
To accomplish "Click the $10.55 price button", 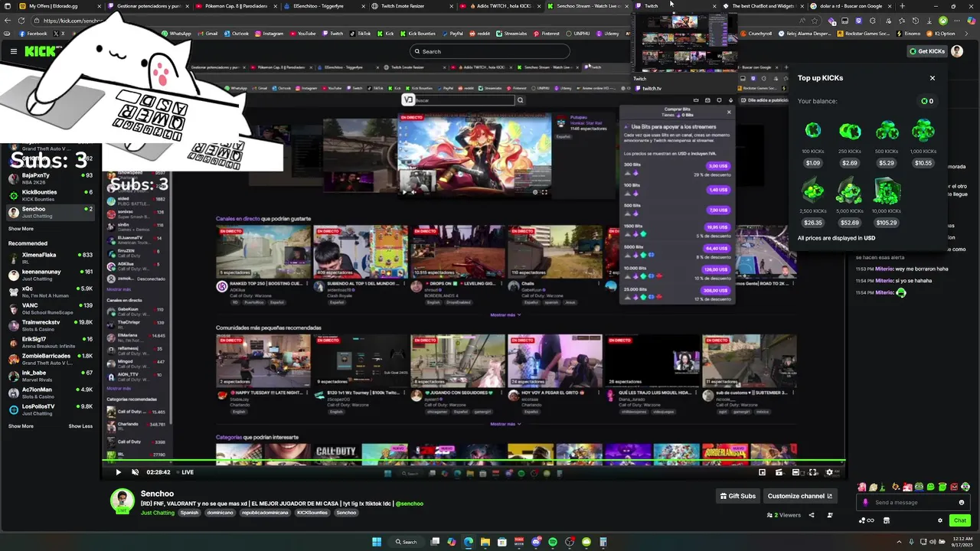I will click(923, 163).
